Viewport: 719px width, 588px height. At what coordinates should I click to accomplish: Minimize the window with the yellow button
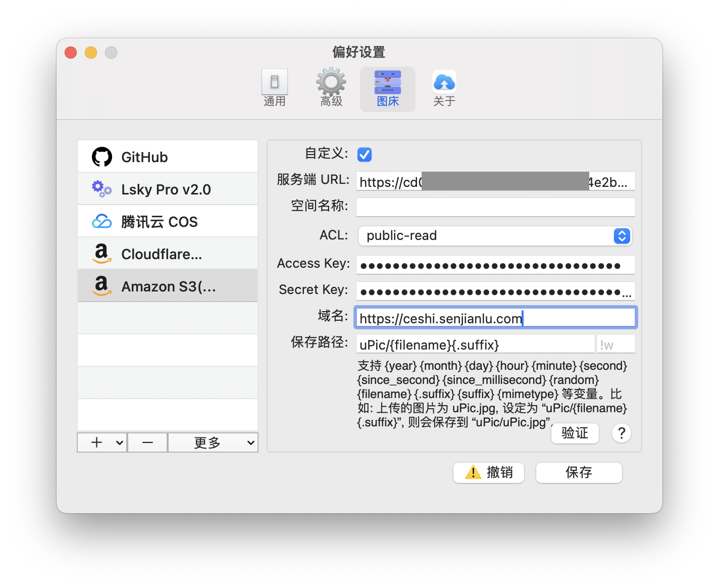click(x=91, y=53)
